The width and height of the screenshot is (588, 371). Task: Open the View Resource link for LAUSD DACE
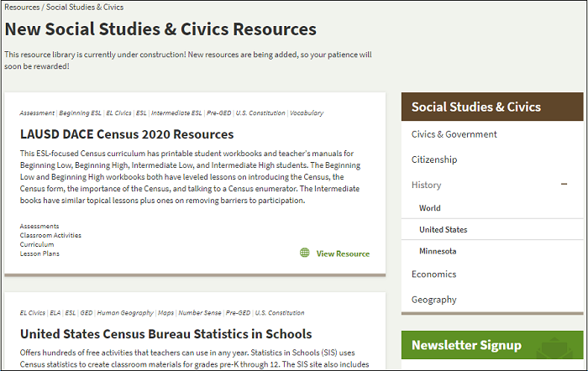point(343,253)
